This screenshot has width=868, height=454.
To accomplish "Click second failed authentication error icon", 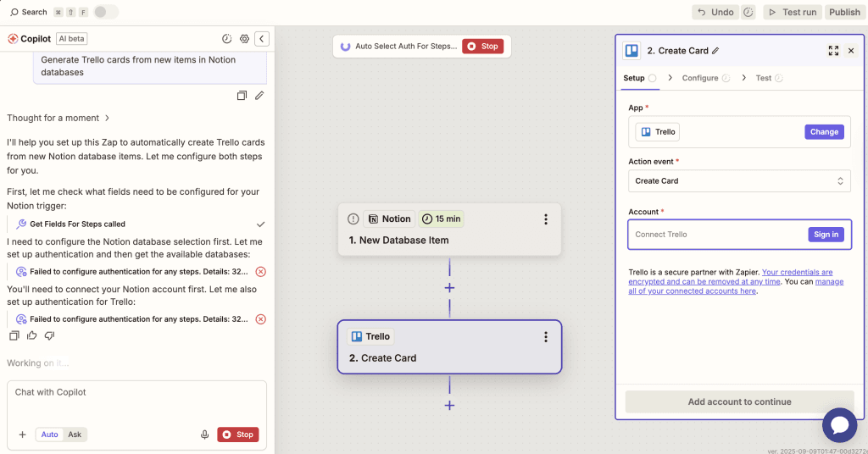I will [x=261, y=319].
